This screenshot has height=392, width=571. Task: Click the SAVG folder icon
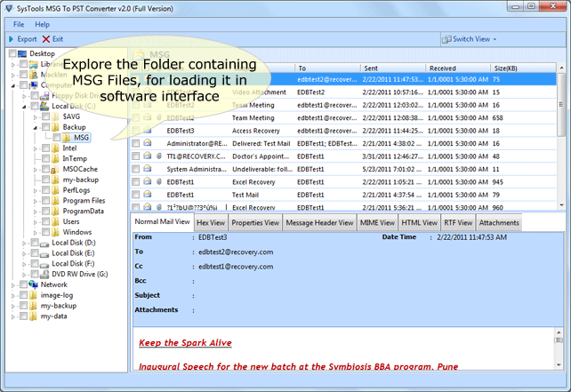pos(55,116)
